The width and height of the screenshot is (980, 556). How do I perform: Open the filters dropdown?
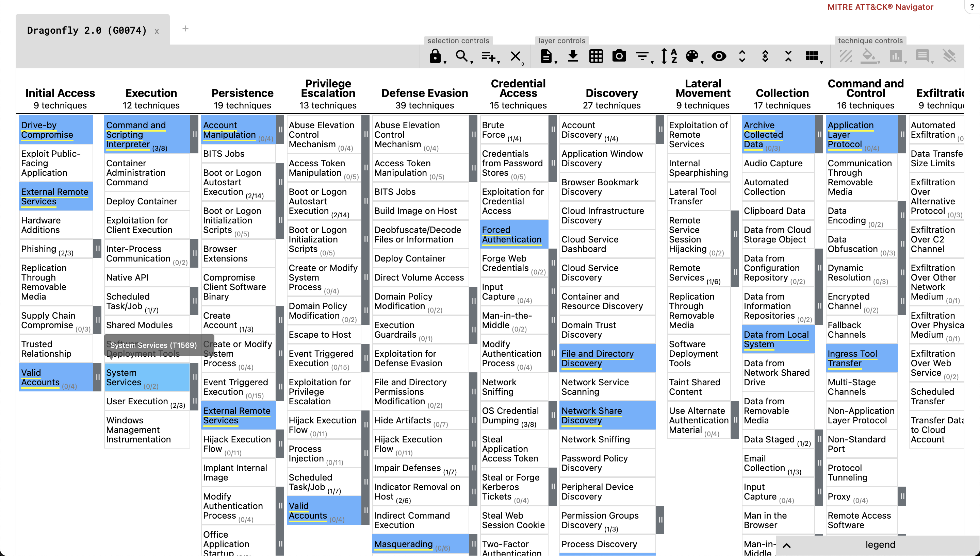pos(643,56)
